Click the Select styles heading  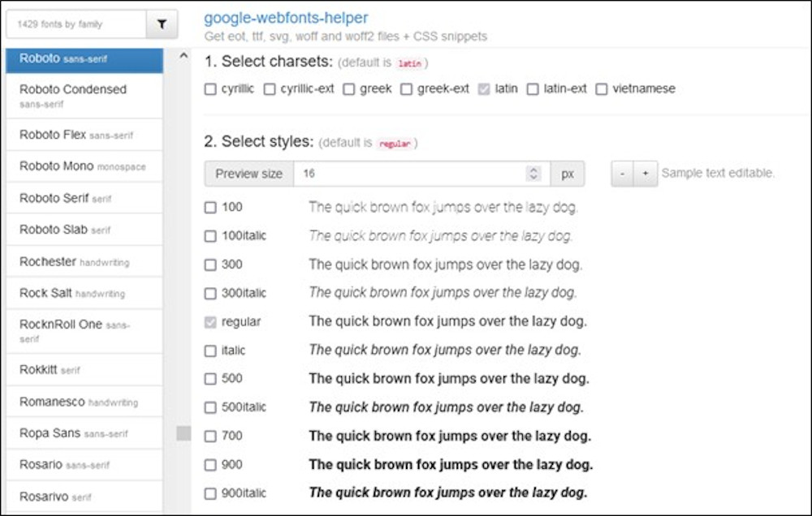point(259,141)
